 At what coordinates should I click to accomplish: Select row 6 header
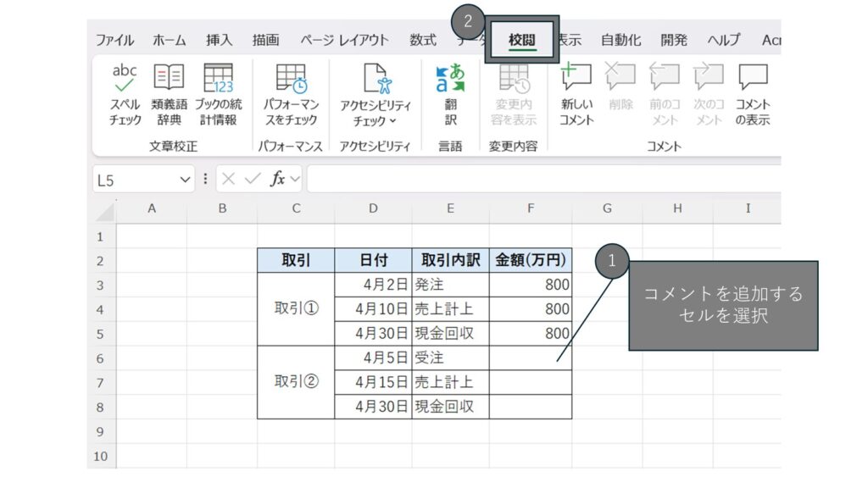pos(101,358)
